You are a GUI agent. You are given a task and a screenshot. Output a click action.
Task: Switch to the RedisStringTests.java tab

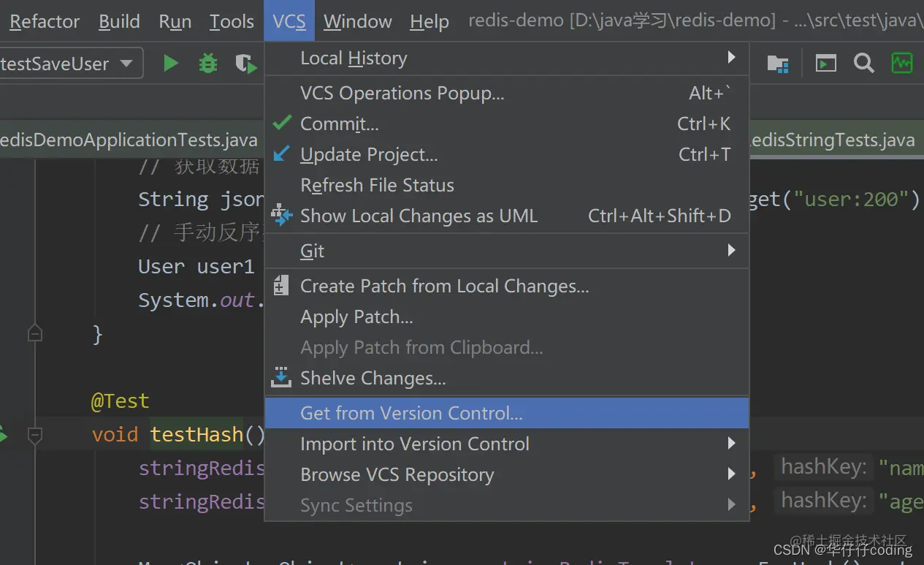coord(833,140)
